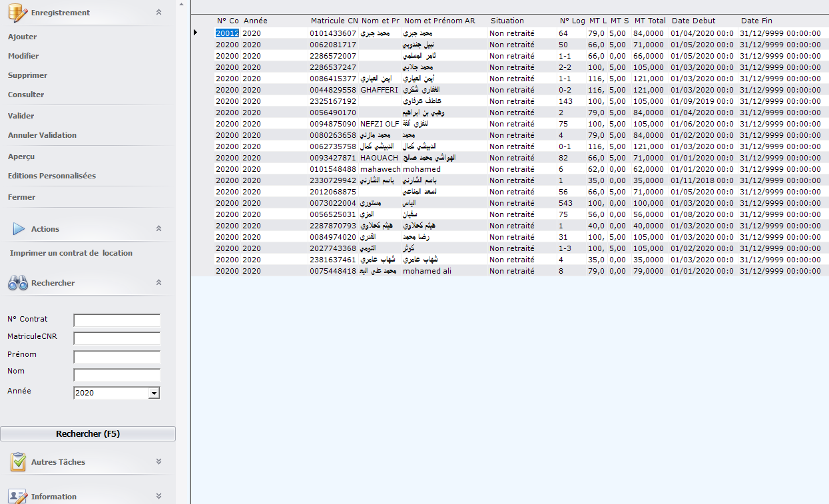The height and width of the screenshot is (504, 829).
Task: Click Imprimer un contrat de location
Action: [71, 253]
